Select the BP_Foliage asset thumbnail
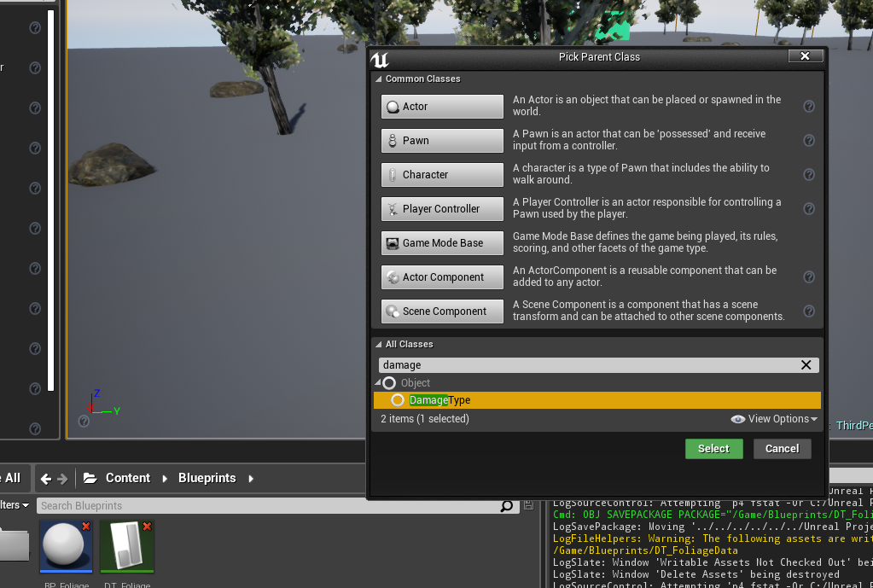 [67, 546]
